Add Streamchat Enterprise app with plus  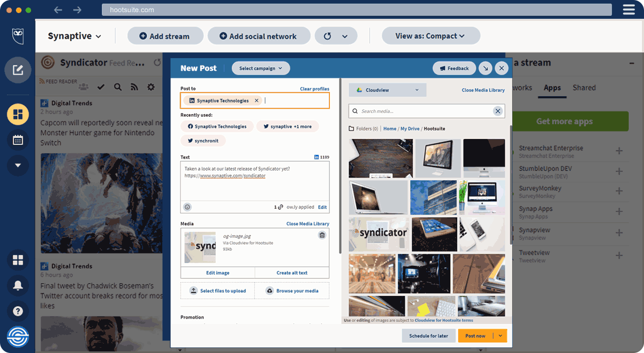tap(619, 151)
